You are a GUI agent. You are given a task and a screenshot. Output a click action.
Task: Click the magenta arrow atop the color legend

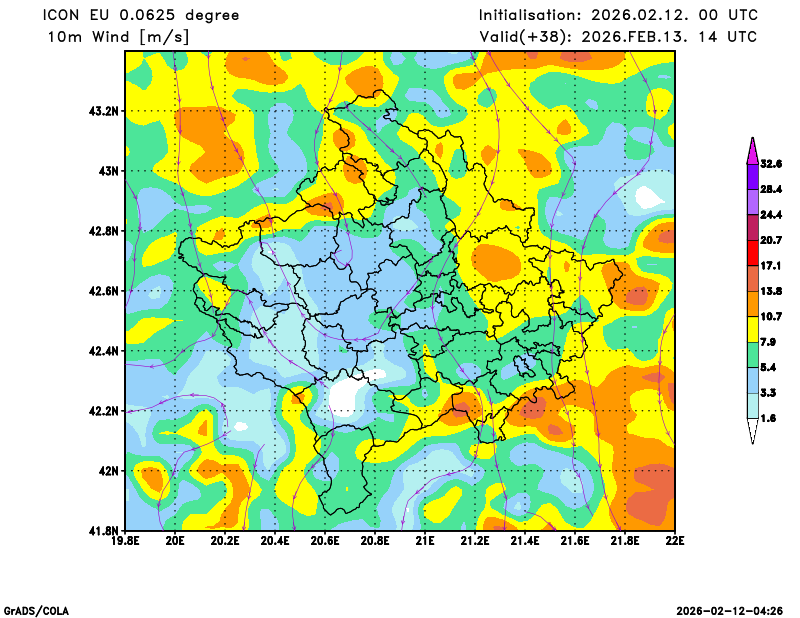[x=752, y=150]
